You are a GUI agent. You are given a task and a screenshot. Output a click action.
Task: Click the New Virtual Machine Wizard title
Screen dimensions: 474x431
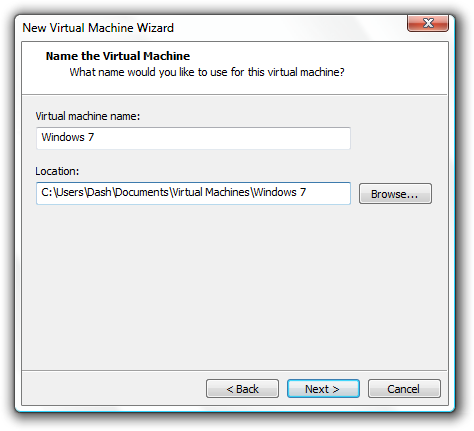[98, 28]
